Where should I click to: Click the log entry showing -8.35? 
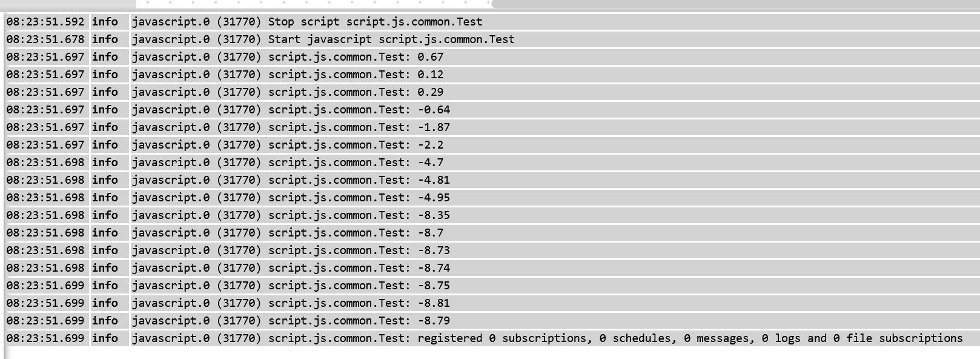pos(492,215)
